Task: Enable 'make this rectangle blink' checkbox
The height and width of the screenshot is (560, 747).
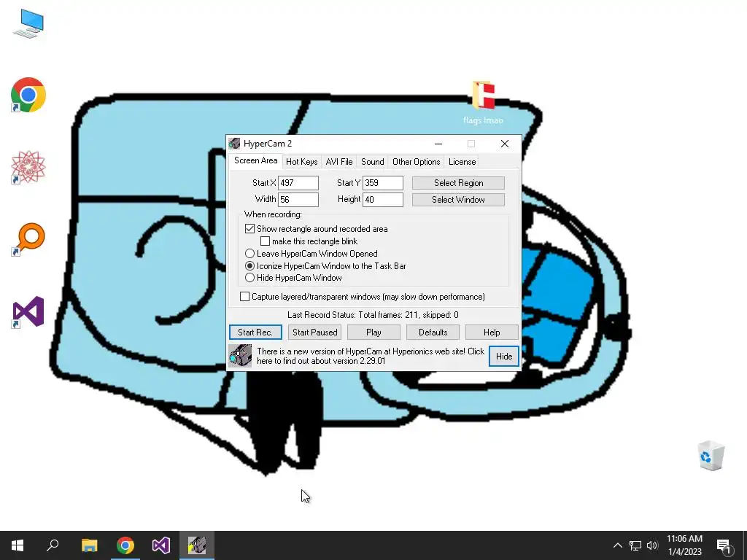Action: (x=265, y=241)
